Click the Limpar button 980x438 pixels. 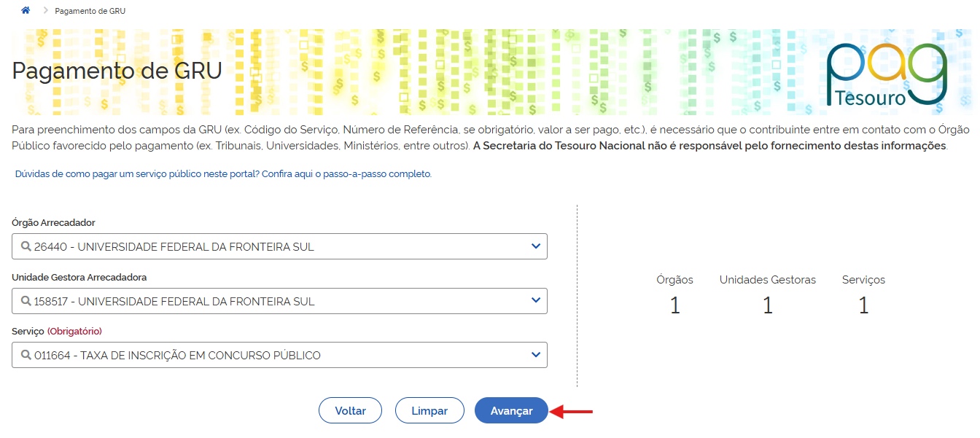(x=429, y=410)
